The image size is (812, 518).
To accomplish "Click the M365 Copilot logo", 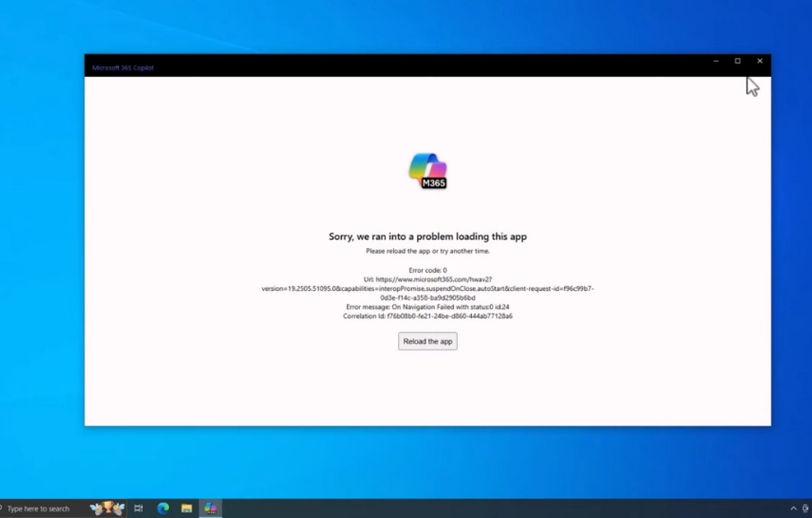I will 427,170.
